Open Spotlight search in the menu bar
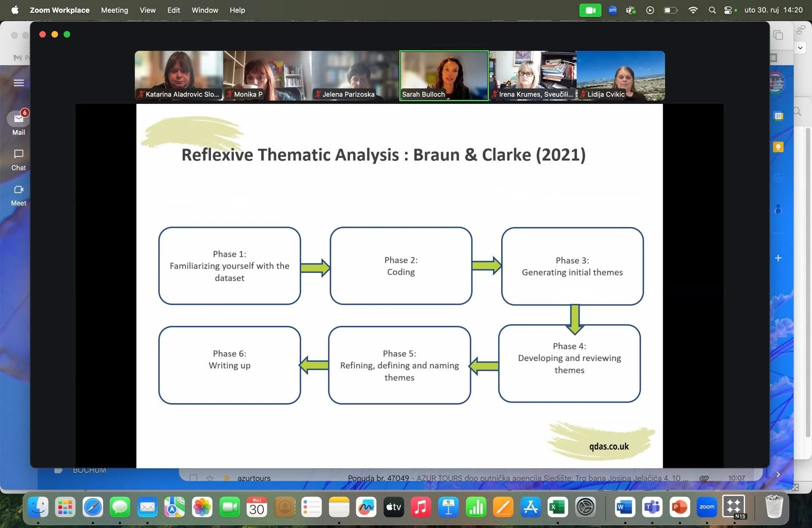 coord(712,10)
